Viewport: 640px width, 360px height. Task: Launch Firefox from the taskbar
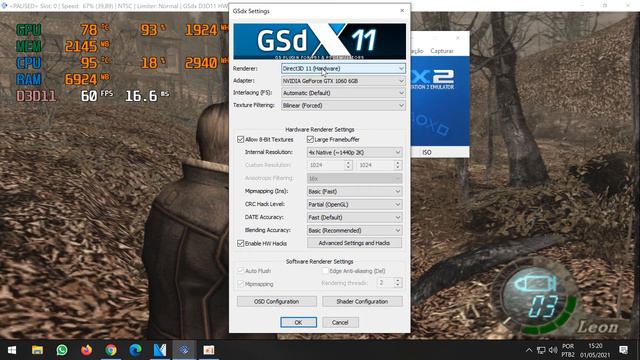click(86, 350)
